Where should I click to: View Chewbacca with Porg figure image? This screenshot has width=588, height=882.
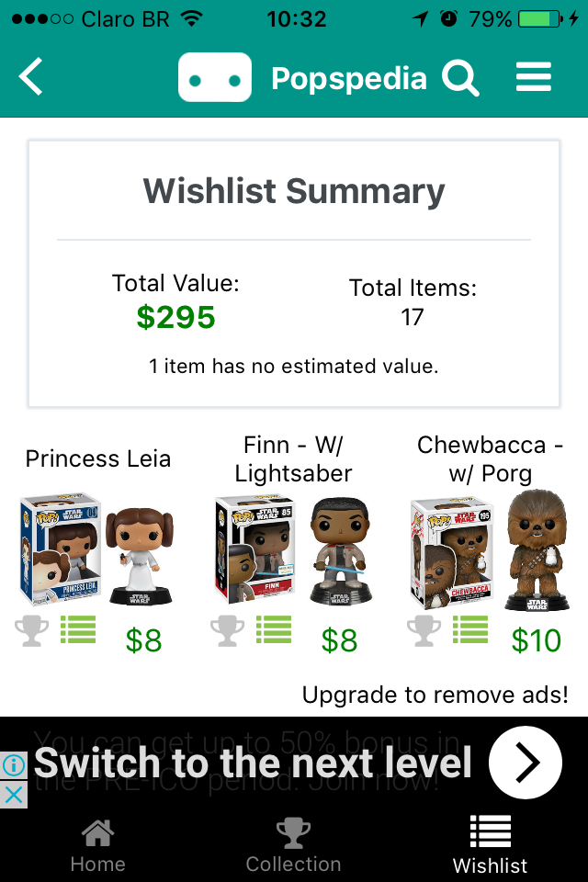(x=490, y=549)
